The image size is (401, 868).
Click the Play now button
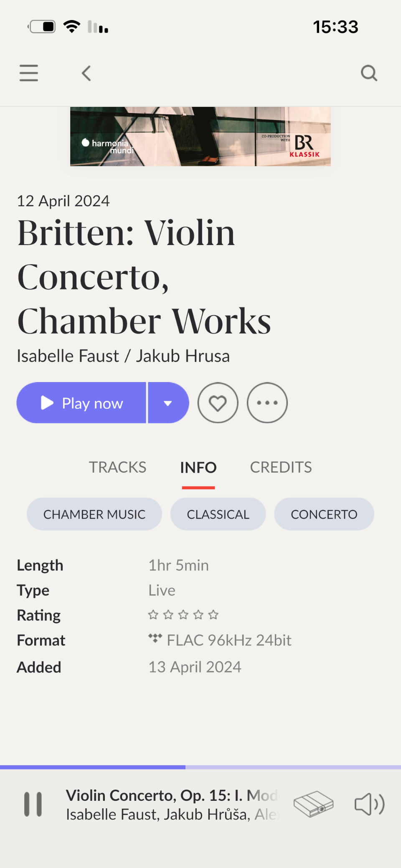[x=81, y=403]
